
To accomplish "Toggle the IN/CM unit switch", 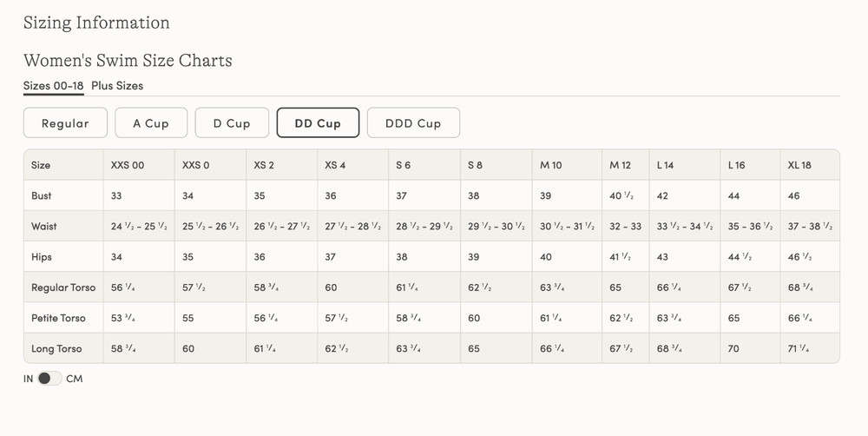I will pyautogui.click(x=49, y=379).
